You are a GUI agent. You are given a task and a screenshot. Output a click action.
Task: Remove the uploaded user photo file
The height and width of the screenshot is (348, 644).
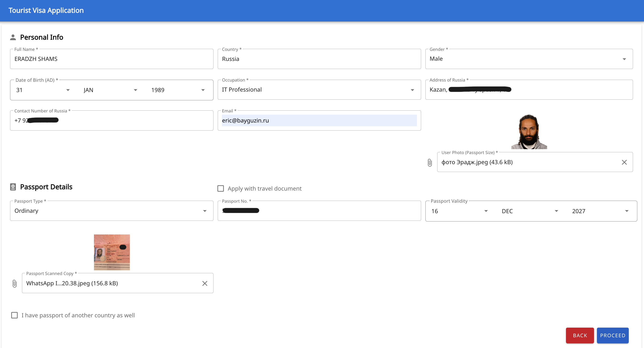click(x=624, y=162)
